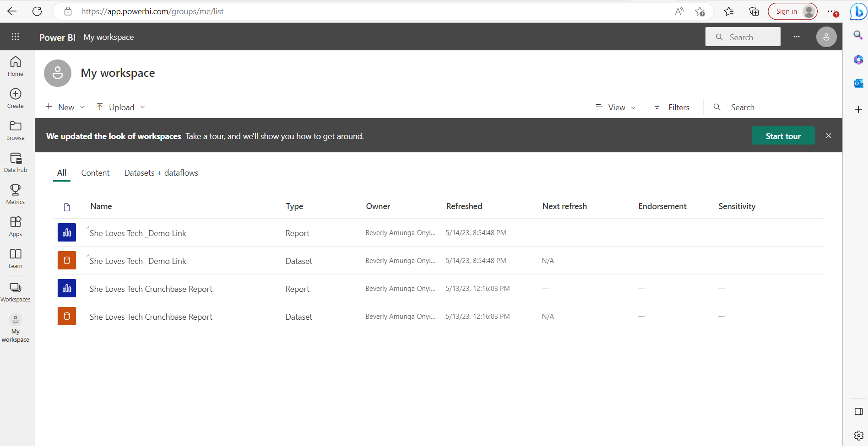Screen dimensions: 868x446
Task: Add a site to Edge sidebar
Action: (x=858, y=109)
